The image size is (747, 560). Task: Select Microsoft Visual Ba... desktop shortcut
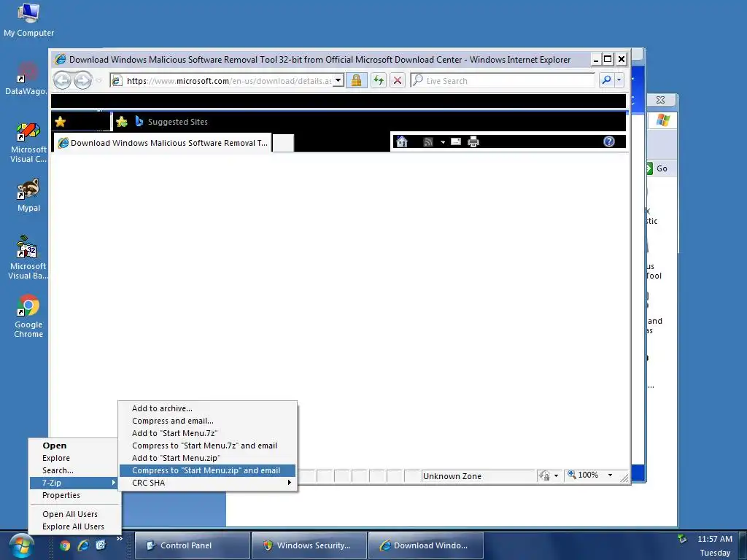[x=28, y=257]
